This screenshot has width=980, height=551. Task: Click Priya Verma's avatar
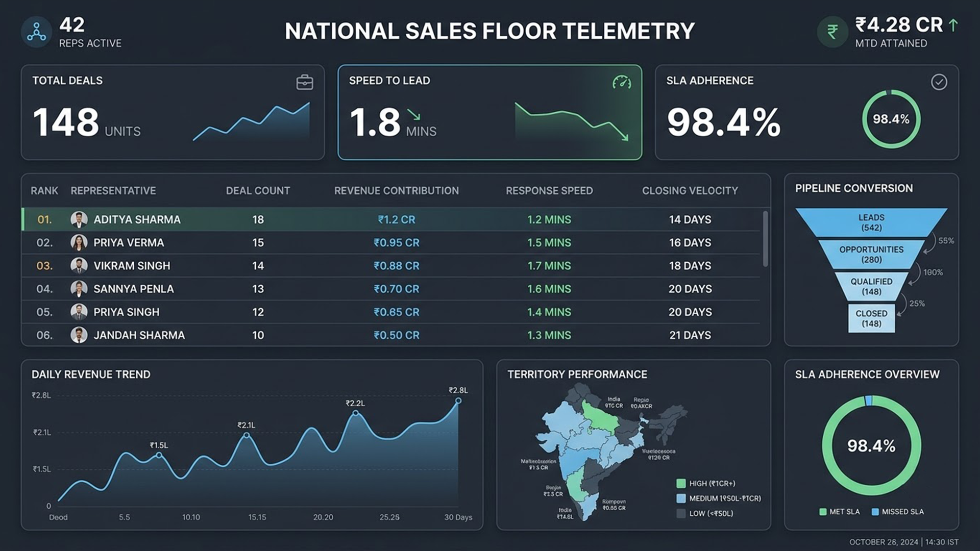click(79, 242)
